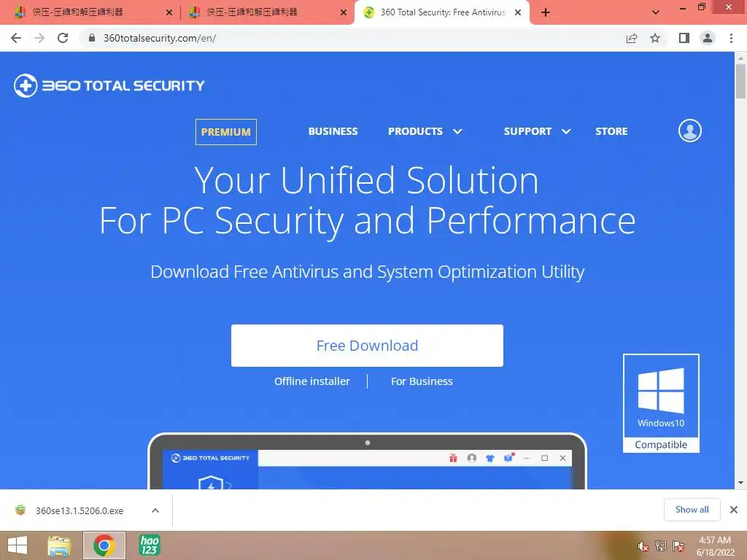
Task: Open the hao123 taskbar icon
Action: 149,545
